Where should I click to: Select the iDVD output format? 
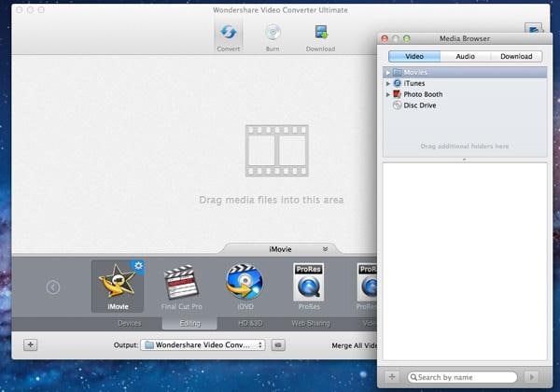(x=245, y=287)
